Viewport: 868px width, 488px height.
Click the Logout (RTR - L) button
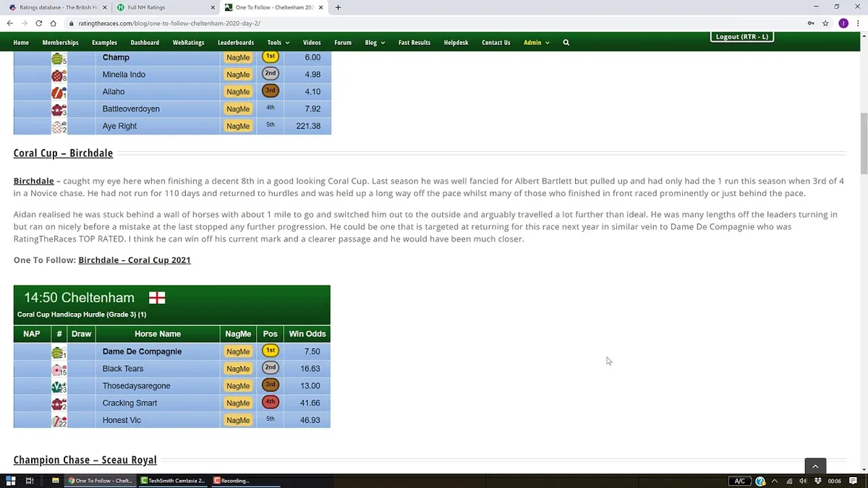[x=742, y=36]
